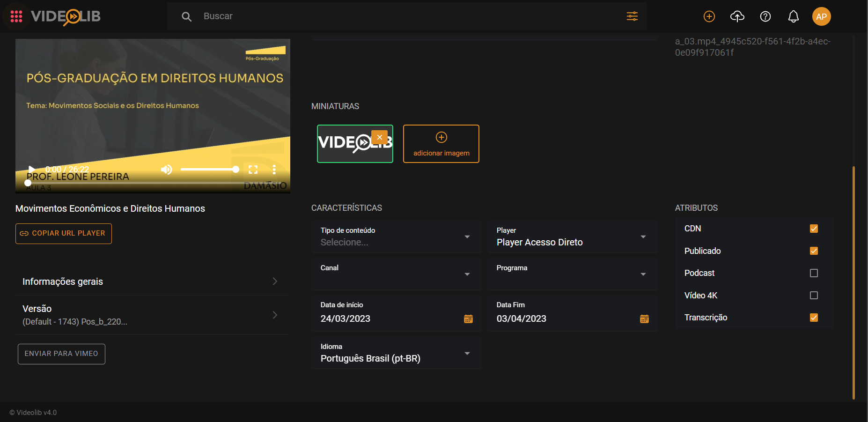The height and width of the screenshot is (422, 868).
Task: Open the Programa dropdown
Action: click(572, 274)
